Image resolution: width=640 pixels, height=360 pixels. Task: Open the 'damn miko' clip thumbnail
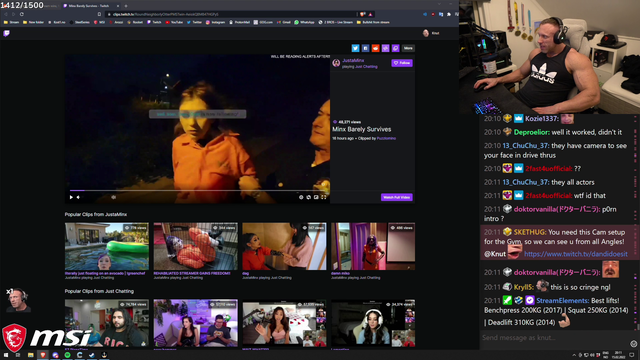coord(373,246)
